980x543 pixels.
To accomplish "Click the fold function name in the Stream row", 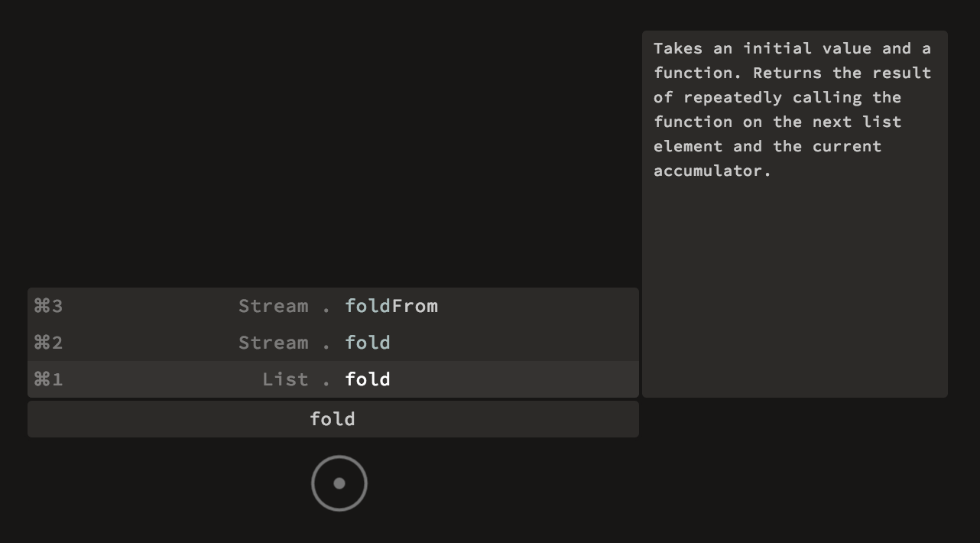I will 368,343.
